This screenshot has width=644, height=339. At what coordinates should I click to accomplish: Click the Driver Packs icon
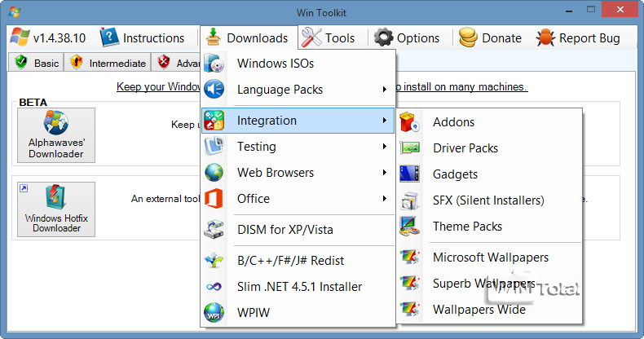tap(410, 148)
